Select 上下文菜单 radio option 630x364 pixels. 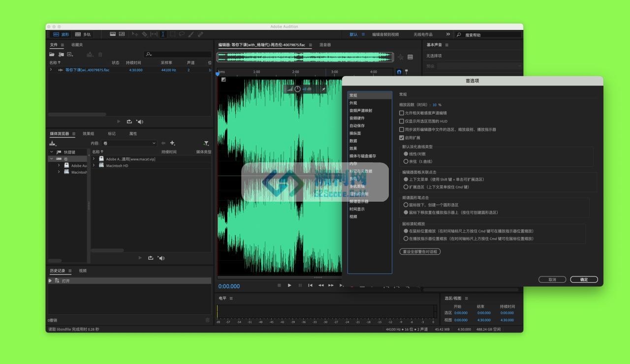point(406,180)
